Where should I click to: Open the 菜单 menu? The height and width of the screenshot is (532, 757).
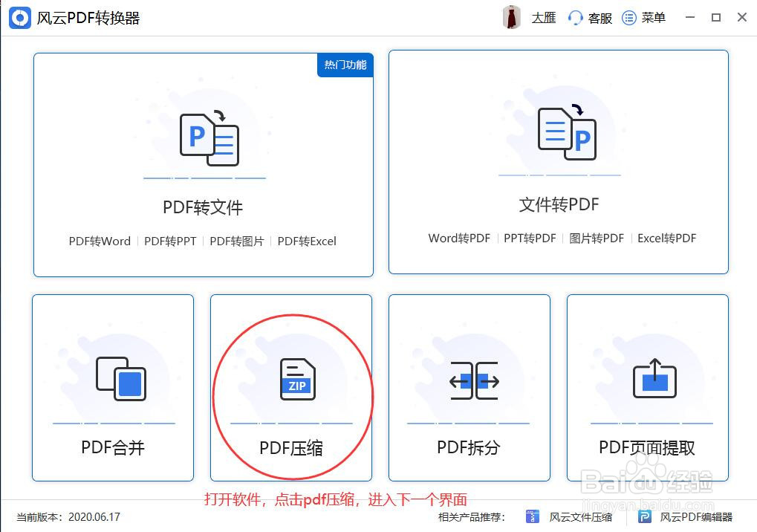(x=645, y=17)
